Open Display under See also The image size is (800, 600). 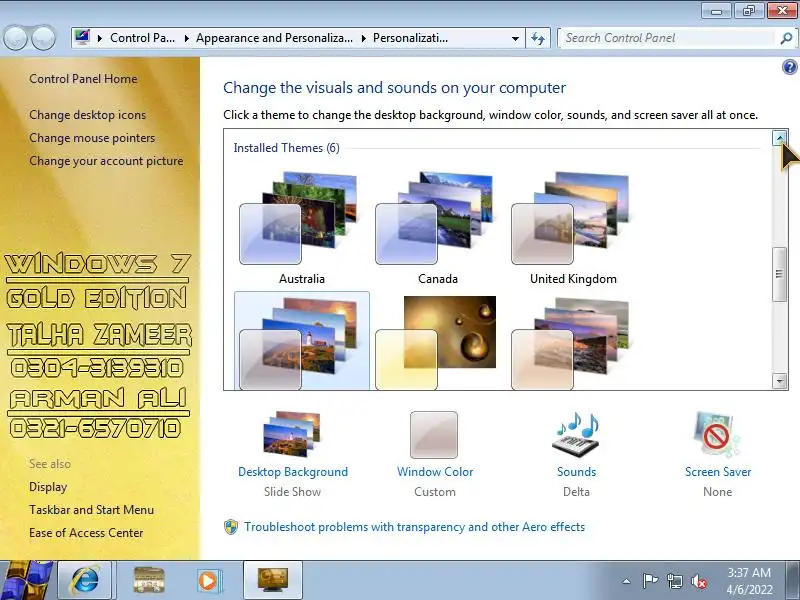coord(48,487)
